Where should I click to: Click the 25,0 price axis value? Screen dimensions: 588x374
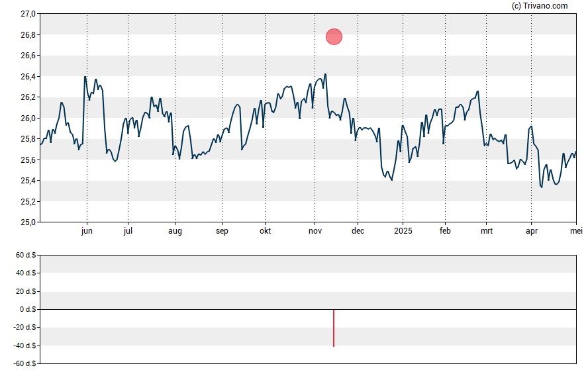[x=28, y=222]
